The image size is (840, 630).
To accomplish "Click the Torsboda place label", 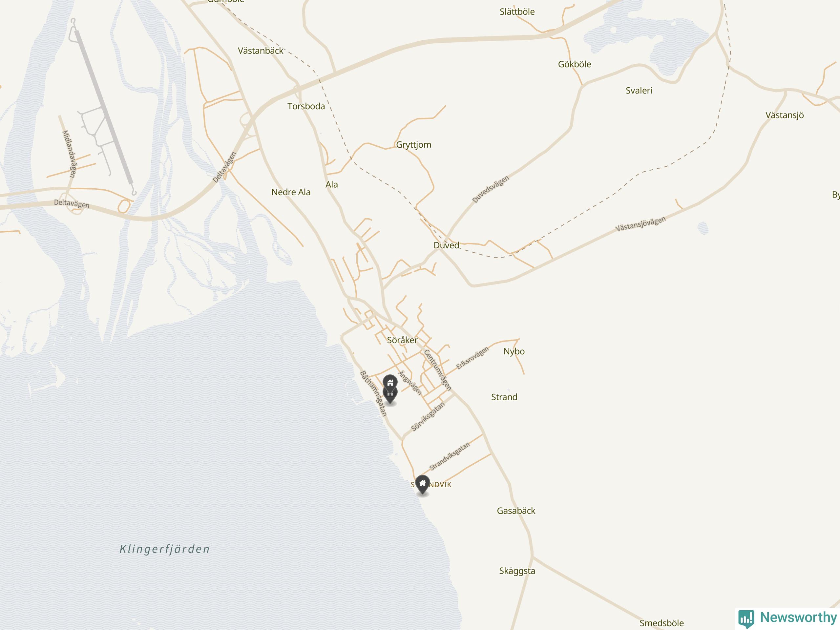I will point(306,106).
